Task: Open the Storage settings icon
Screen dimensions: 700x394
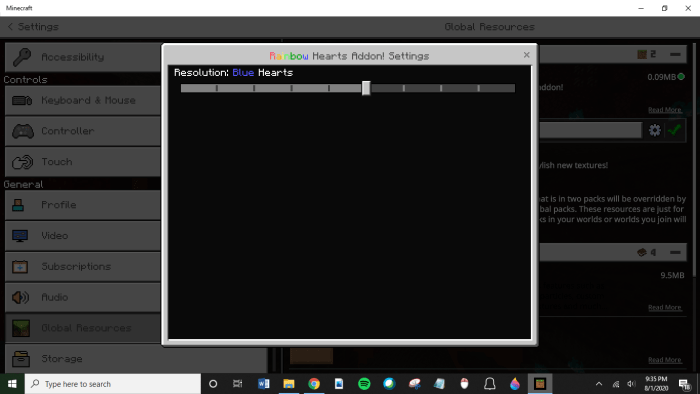Action: pos(21,359)
